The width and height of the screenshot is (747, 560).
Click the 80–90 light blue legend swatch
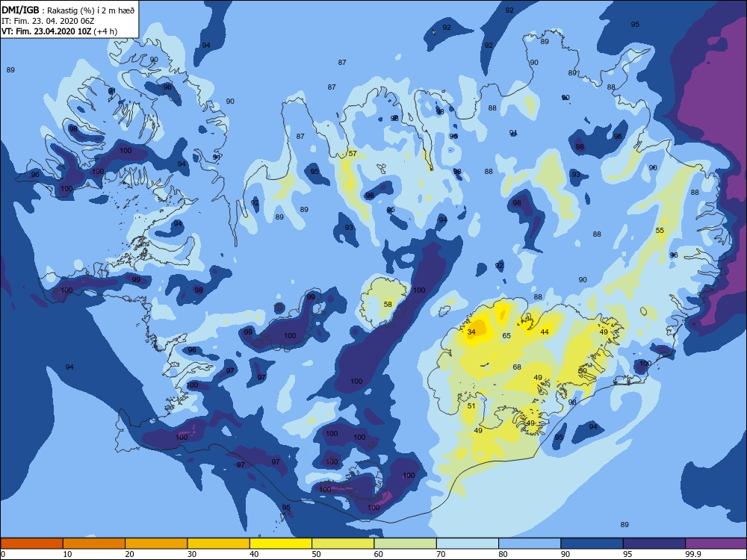530,544
